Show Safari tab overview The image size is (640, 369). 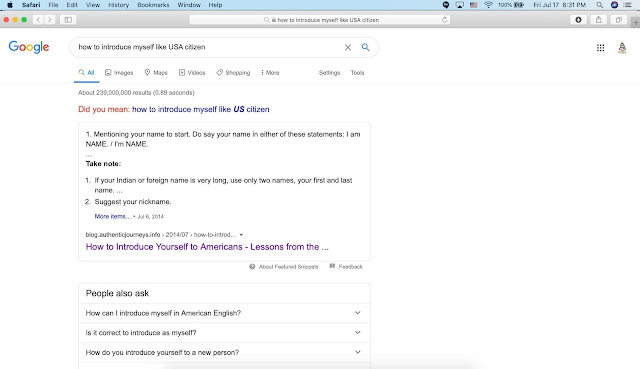(619, 20)
